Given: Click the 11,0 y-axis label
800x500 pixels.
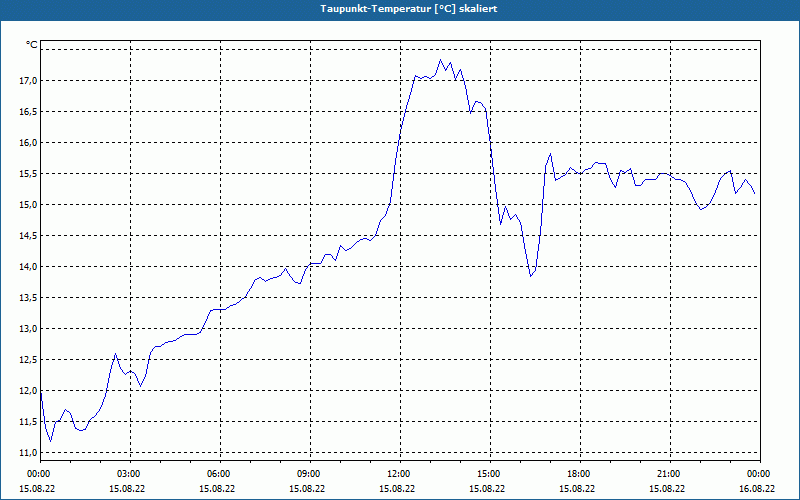Looking at the screenshot, I should 29,453.
